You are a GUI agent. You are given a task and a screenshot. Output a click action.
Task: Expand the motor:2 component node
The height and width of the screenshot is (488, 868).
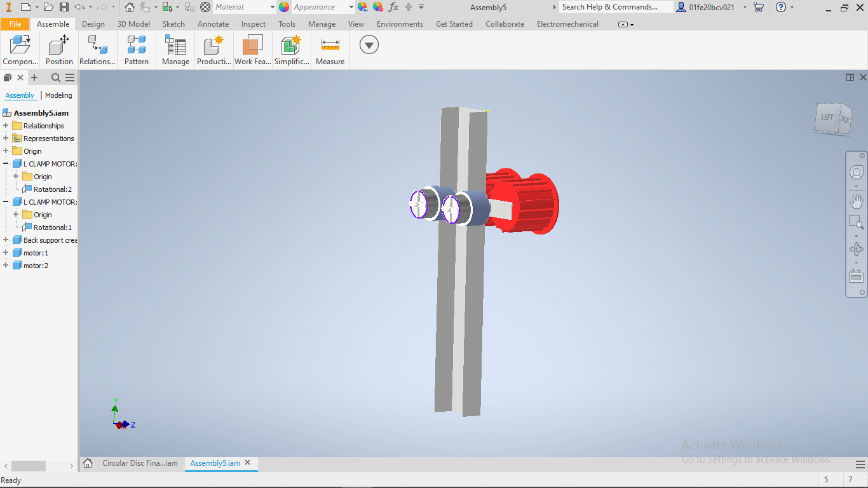tap(6, 266)
